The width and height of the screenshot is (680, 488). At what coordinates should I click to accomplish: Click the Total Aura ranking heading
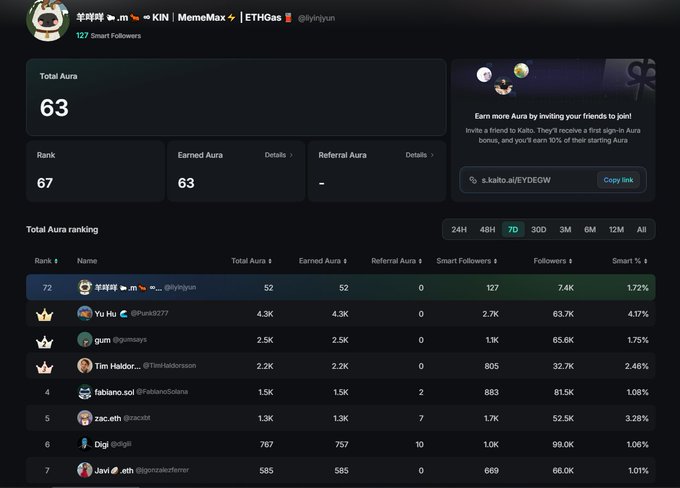click(62, 229)
